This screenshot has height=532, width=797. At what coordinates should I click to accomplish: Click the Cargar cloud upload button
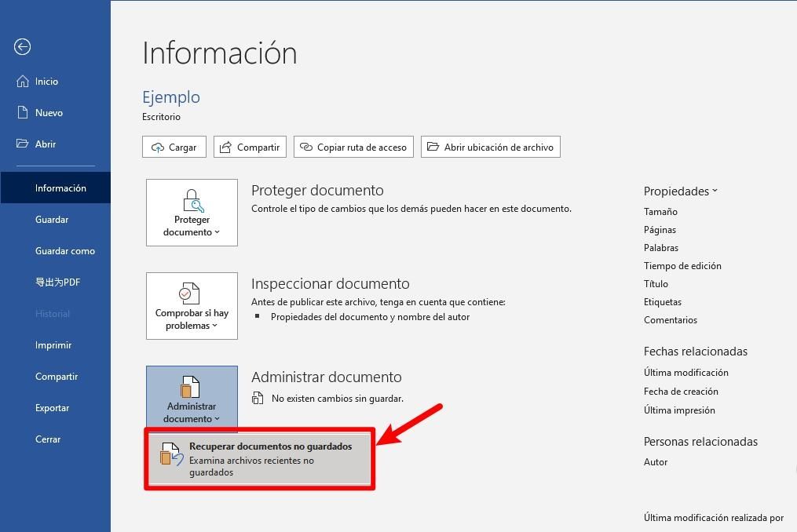coord(174,147)
